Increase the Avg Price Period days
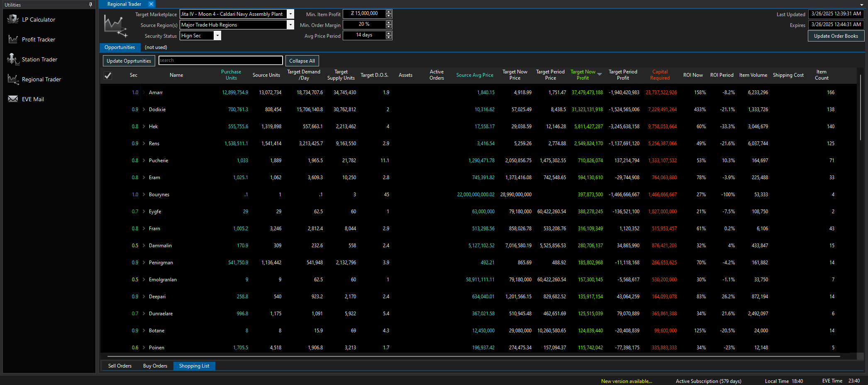Viewport: 868px width, 385px height. coord(389,33)
